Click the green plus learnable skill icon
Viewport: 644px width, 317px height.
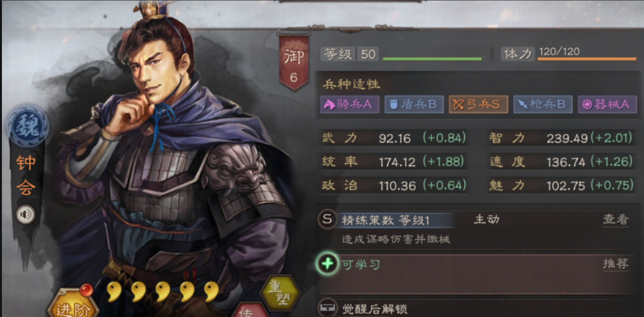(x=327, y=264)
